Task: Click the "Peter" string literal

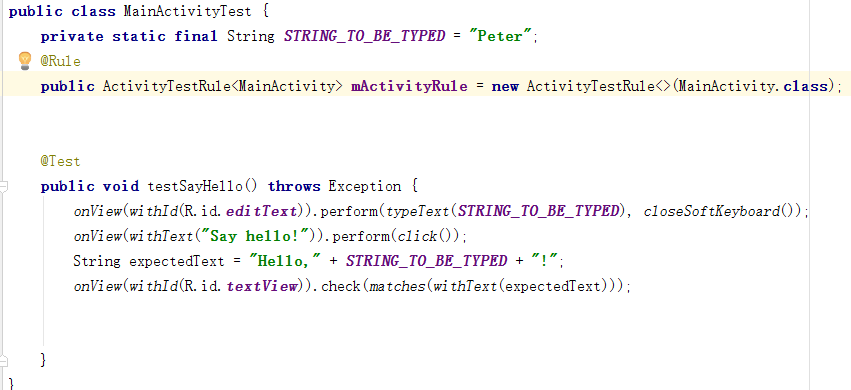Action: point(499,36)
